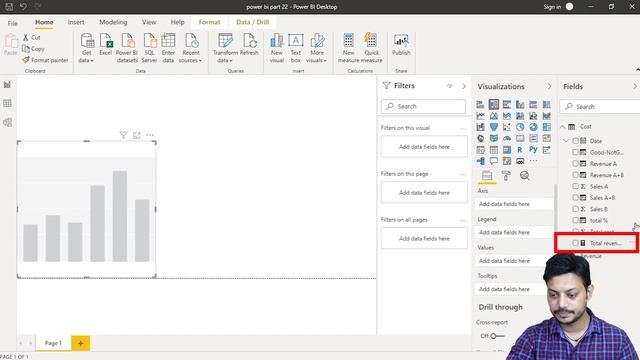
Task: Check the Good-NotG... field checkbox
Action: point(575,152)
